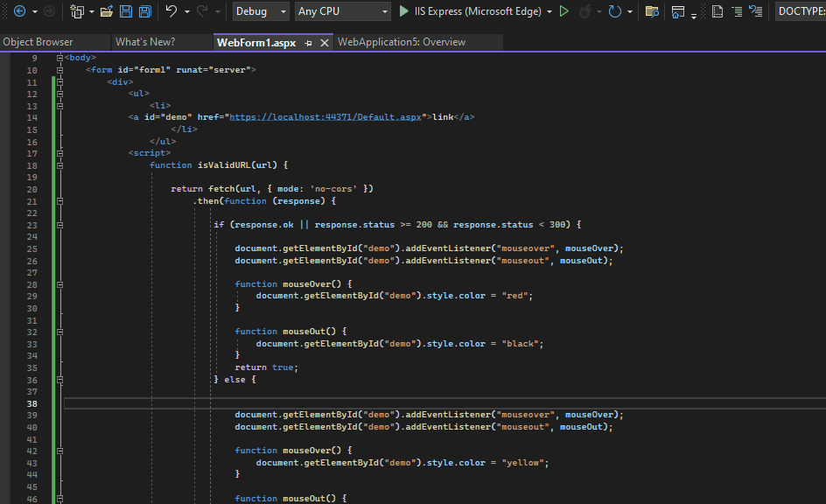The width and height of the screenshot is (826, 504).
Task: Collapse mouseOut function on line 46
Action: click(59, 498)
